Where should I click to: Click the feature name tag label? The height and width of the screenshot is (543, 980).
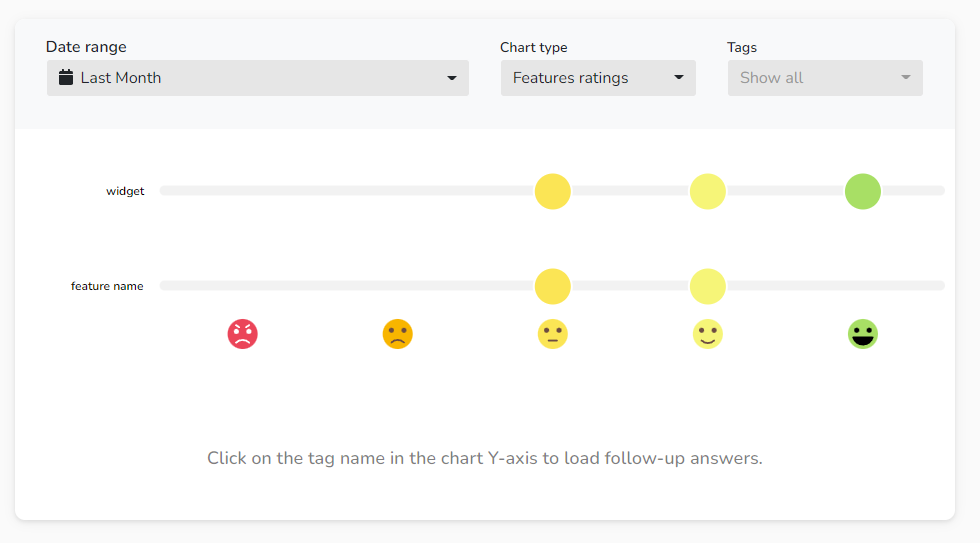pyautogui.click(x=107, y=286)
